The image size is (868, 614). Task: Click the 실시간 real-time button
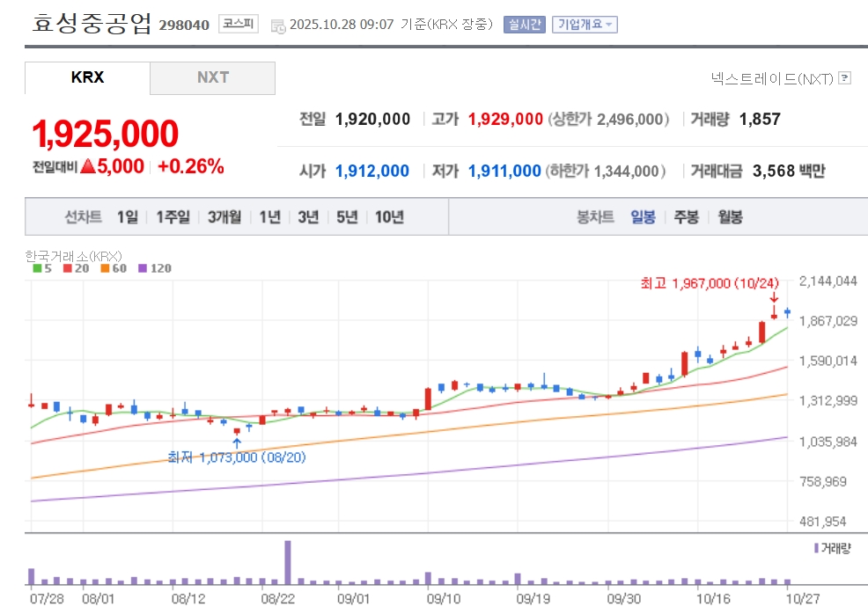[x=525, y=25]
